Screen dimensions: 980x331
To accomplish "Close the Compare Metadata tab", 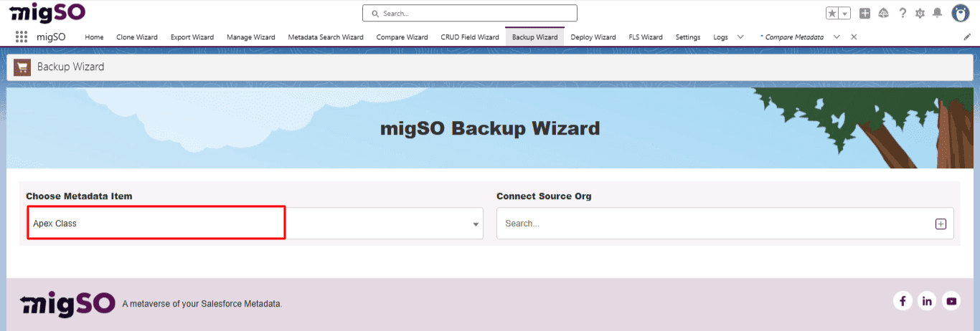I will tap(854, 37).
